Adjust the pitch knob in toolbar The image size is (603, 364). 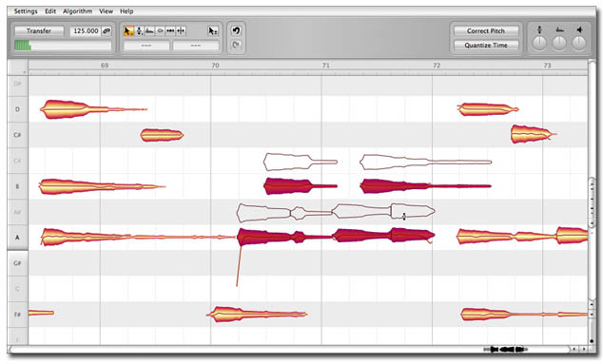(x=539, y=43)
